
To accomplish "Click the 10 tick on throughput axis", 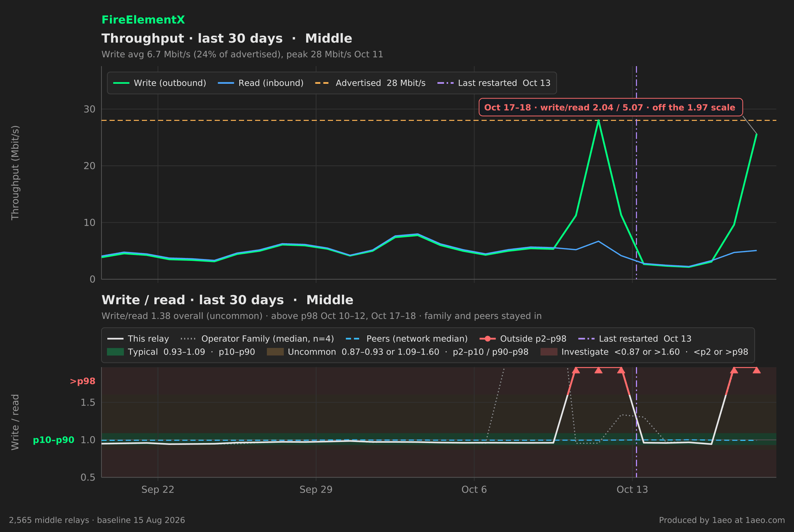I will click(x=89, y=223).
